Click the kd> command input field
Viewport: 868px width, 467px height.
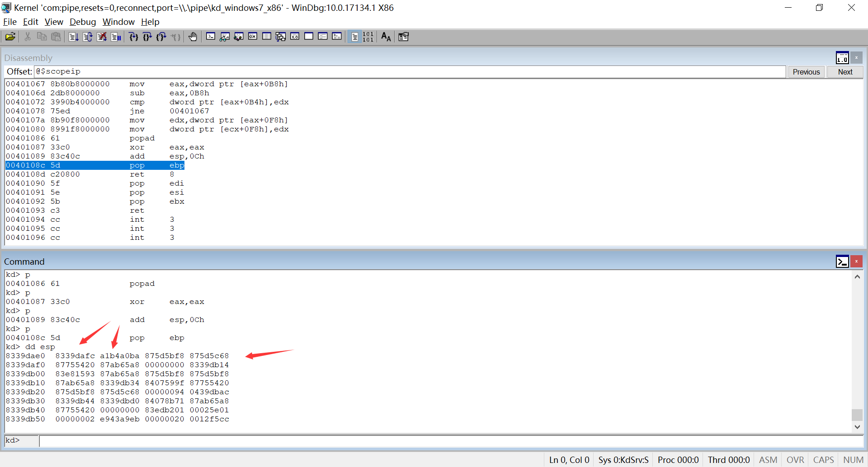[x=451, y=441]
